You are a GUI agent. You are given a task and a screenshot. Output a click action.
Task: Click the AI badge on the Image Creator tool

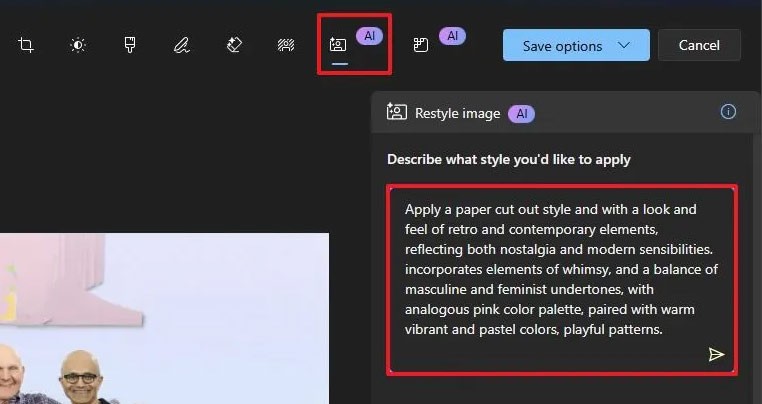click(452, 36)
